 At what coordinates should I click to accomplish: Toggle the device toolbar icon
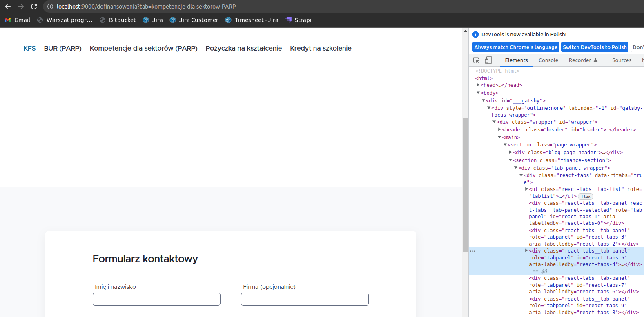pyautogui.click(x=488, y=60)
